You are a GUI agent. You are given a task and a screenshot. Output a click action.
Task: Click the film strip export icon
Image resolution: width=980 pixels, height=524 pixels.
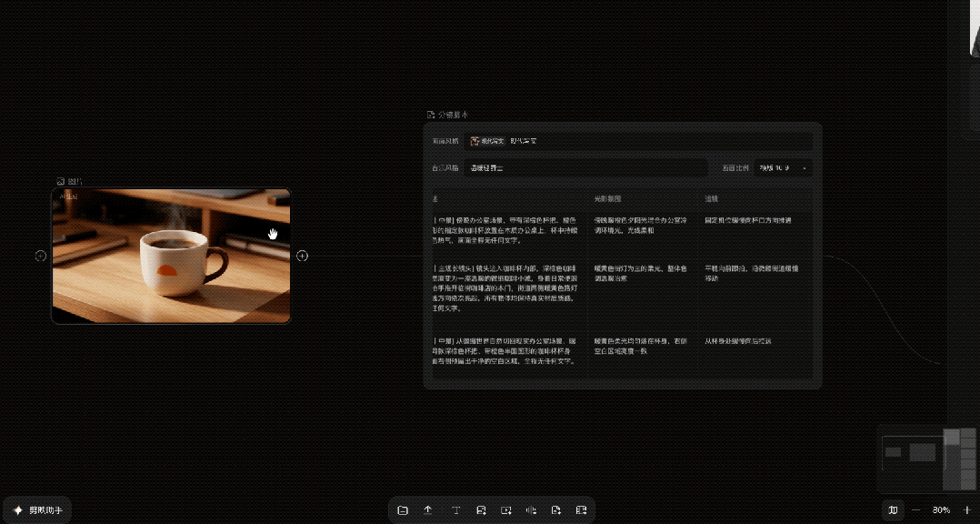tap(581, 510)
